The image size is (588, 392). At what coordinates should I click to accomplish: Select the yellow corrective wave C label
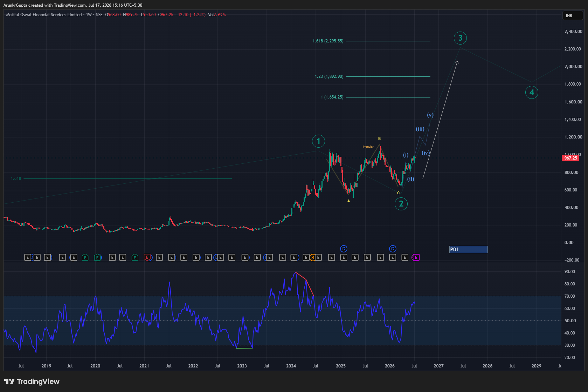point(398,193)
